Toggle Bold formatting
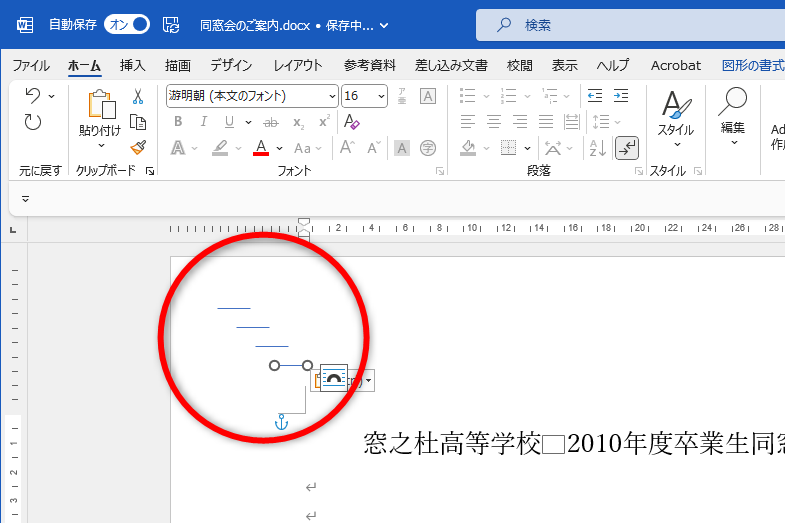This screenshot has width=785, height=523. pyautogui.click(x=178, y=122)
